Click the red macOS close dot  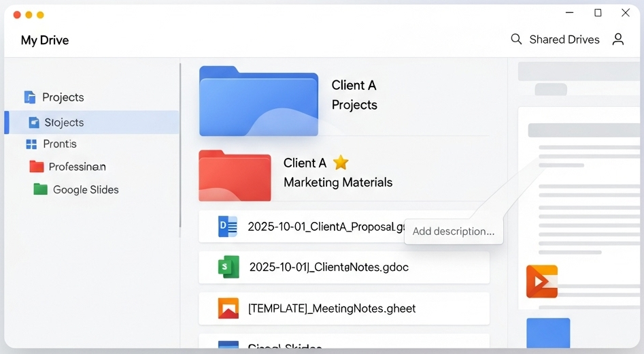[x=17, y=15]
